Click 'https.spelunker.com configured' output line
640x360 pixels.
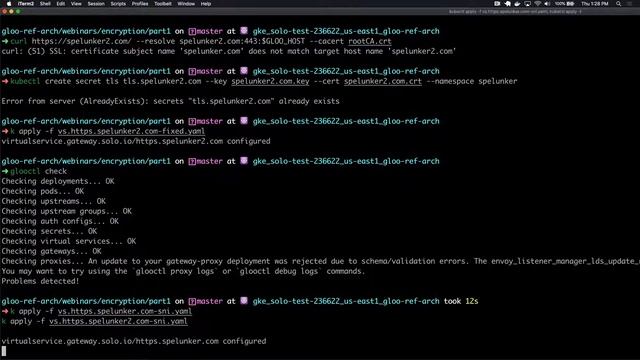(x=134, y=341)
